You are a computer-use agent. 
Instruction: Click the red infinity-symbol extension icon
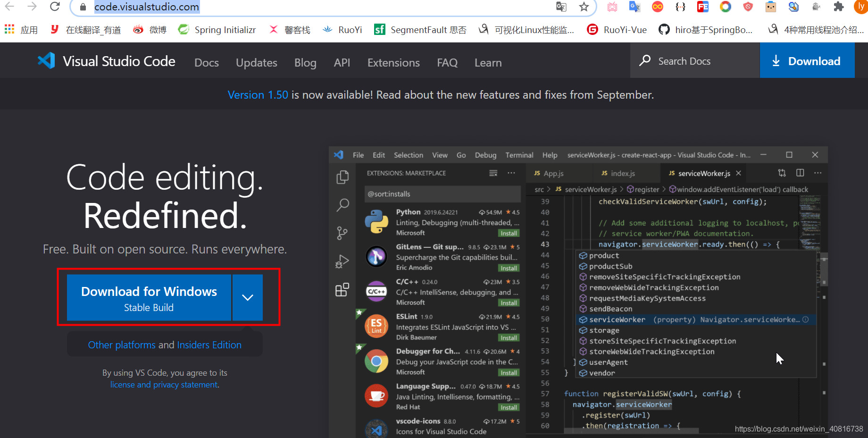[x=658, y=7]
